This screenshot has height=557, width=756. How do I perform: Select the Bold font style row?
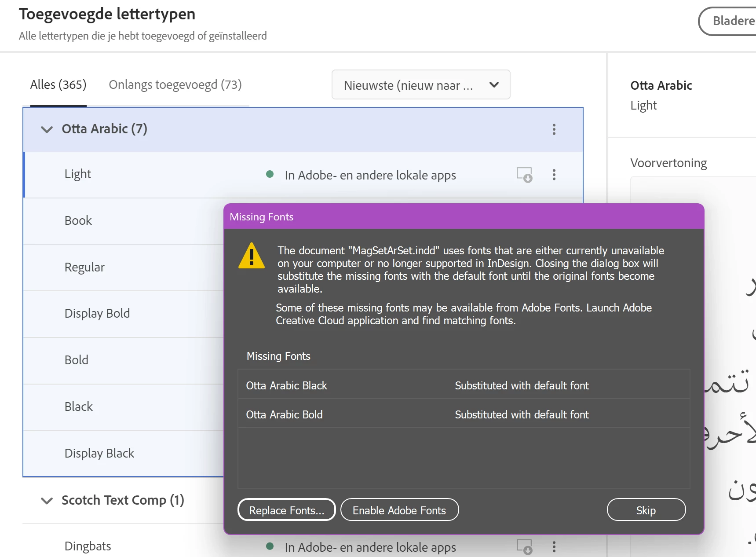pyautogui.click(x=123, y=360)
